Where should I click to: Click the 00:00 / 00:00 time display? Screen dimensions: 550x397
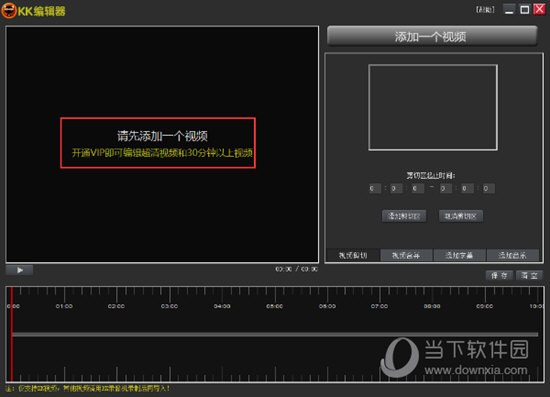tap(296, 269)
